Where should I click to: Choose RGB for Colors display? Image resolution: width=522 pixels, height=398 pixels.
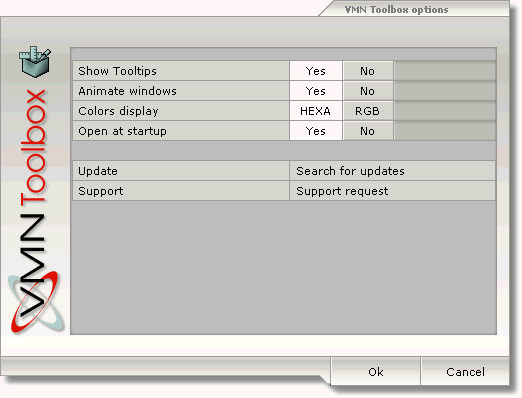[x=368, y=111]
